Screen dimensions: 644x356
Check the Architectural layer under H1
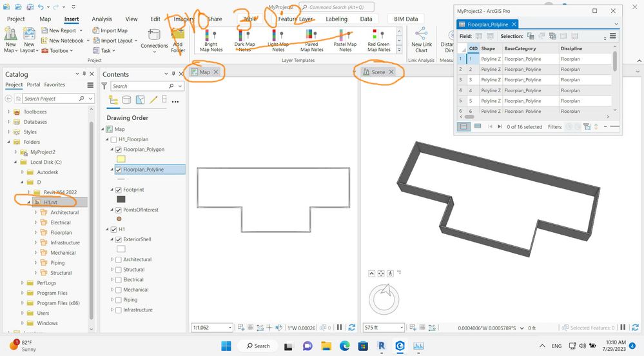pos(118,260)
